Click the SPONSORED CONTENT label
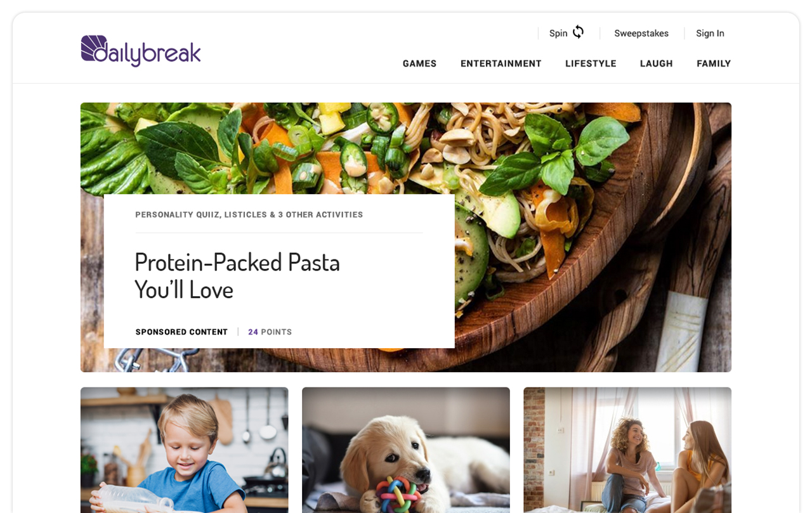812x513 pixels. coord(181,332)
